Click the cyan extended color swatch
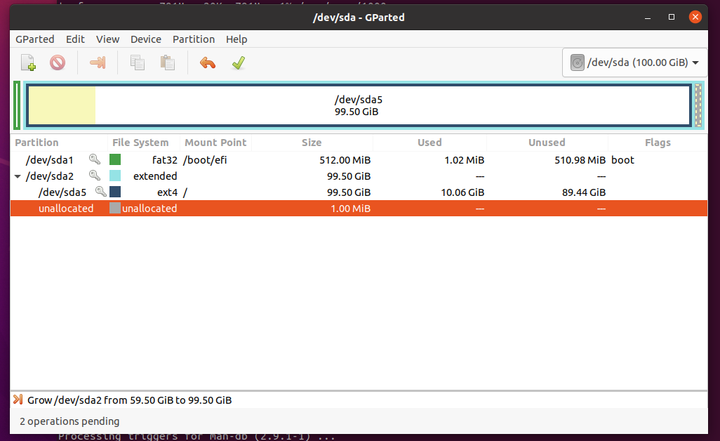 pyautogui.click(x=115, y=175)
